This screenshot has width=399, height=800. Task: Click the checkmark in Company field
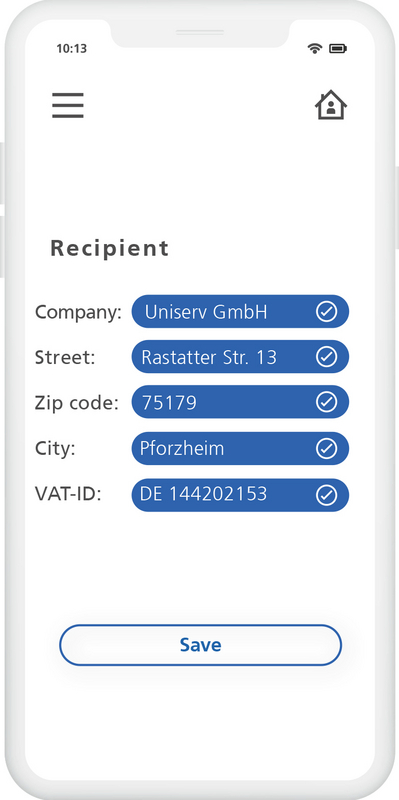point(326,311)
